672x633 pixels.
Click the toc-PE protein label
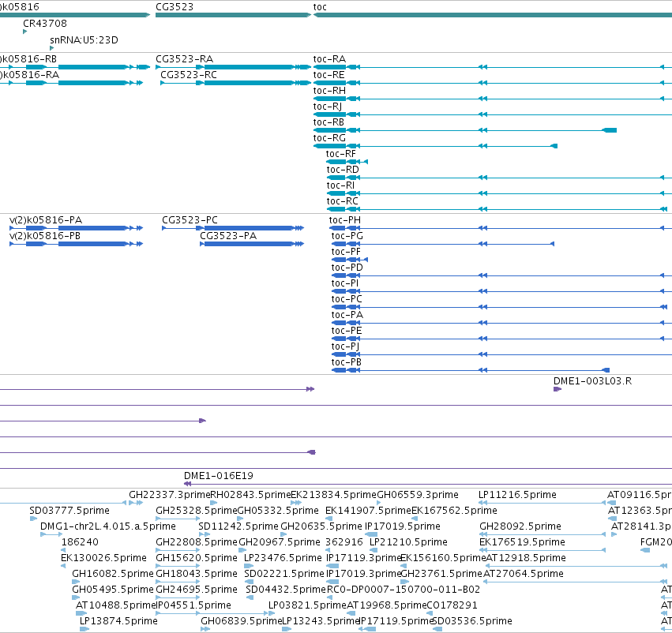[347, 331]
